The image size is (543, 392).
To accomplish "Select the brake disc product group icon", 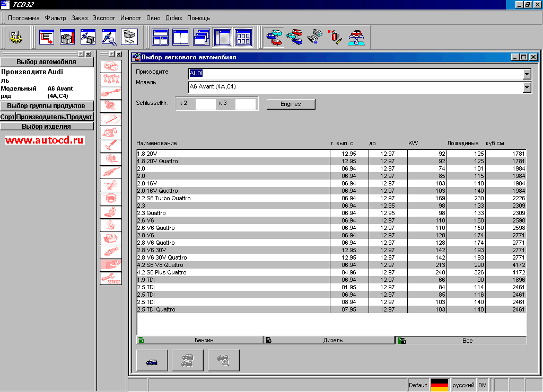I will pos(111,159).
